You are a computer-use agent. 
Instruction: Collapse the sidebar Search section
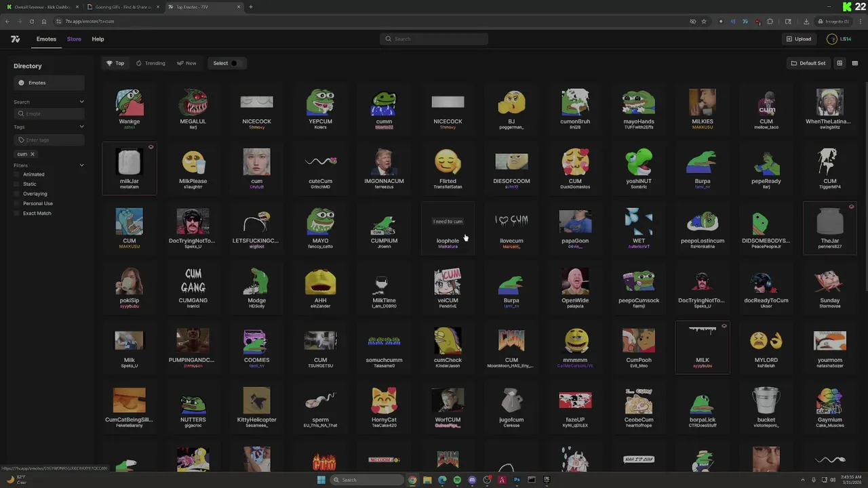pos(81,102)
